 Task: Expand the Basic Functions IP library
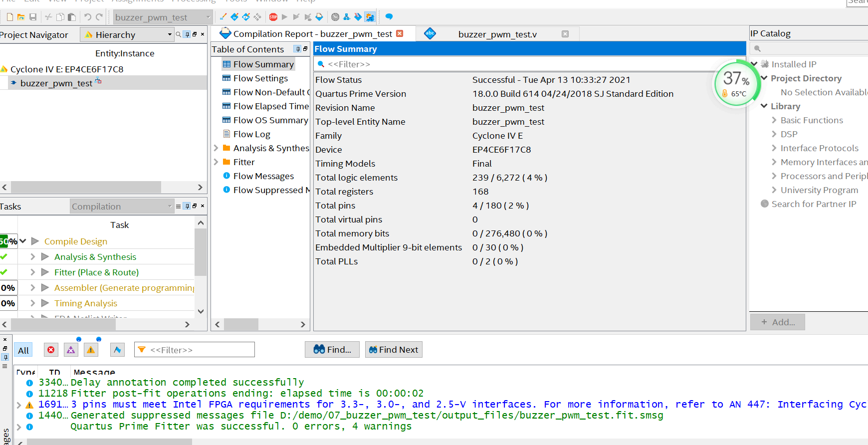coord(774,120)
